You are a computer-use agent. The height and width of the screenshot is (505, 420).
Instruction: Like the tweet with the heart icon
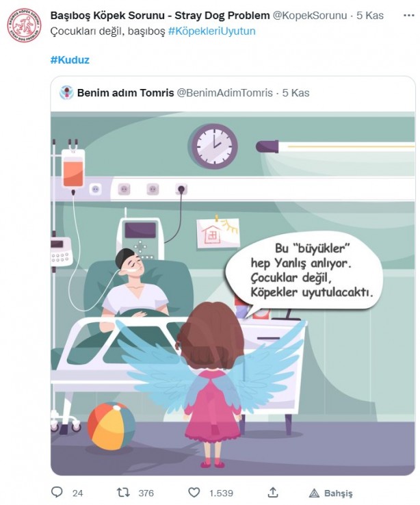194,492
